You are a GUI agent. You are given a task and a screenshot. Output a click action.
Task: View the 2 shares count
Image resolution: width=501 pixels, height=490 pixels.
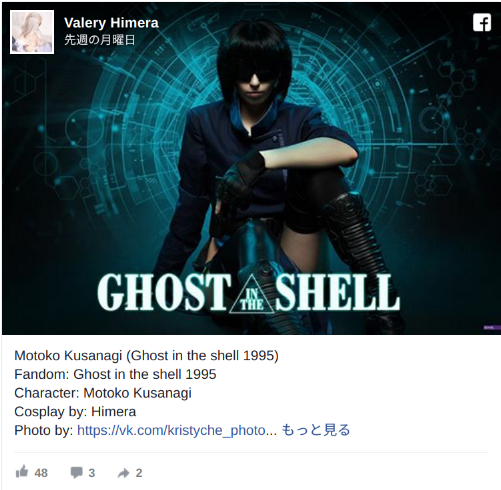[x=139, y=473]
